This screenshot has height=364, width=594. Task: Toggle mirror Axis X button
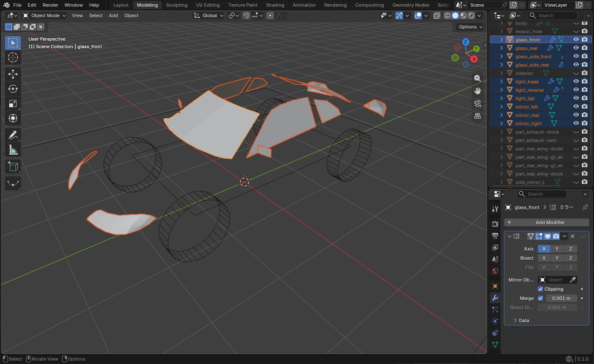pos(544,249)
